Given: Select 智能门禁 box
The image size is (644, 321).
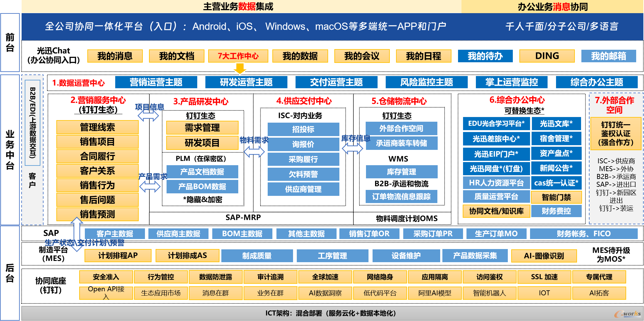Looking at the screenshot, I should click(556, 197).
